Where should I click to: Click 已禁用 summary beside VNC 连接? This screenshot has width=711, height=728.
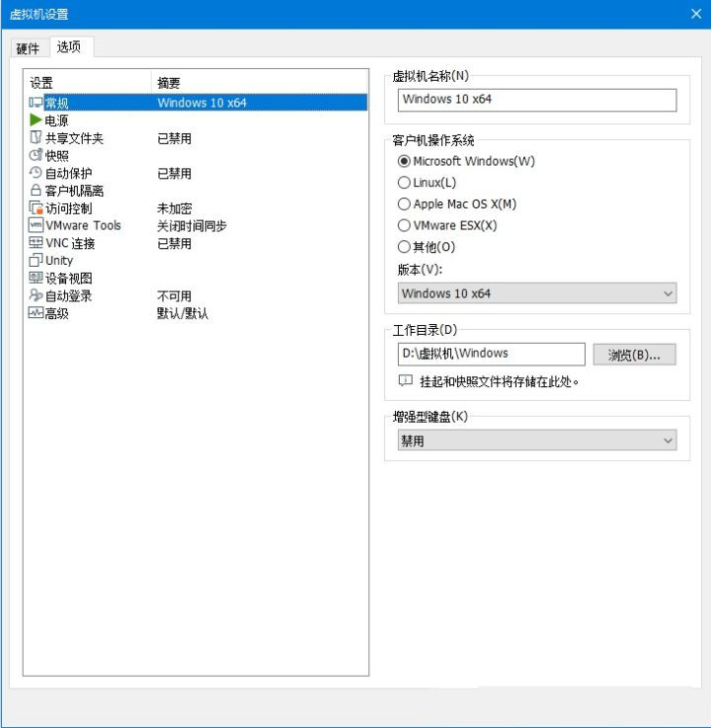[x=175, y=243]
